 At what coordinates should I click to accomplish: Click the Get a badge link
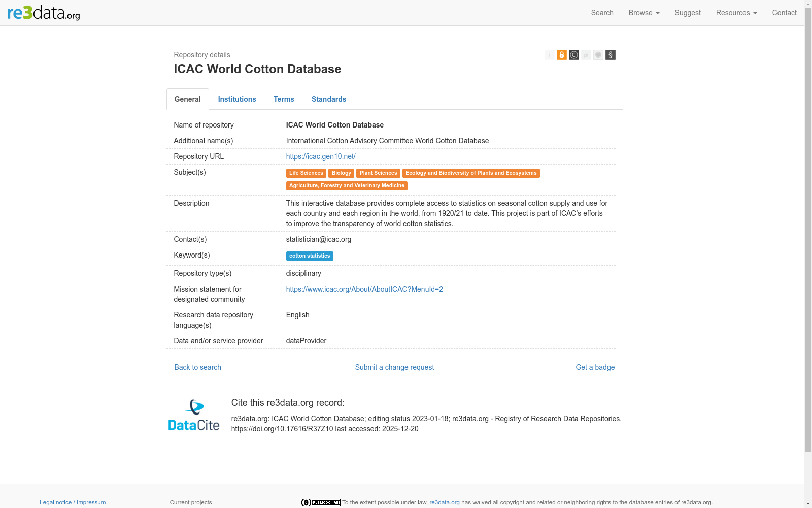(x=595, y=367)
